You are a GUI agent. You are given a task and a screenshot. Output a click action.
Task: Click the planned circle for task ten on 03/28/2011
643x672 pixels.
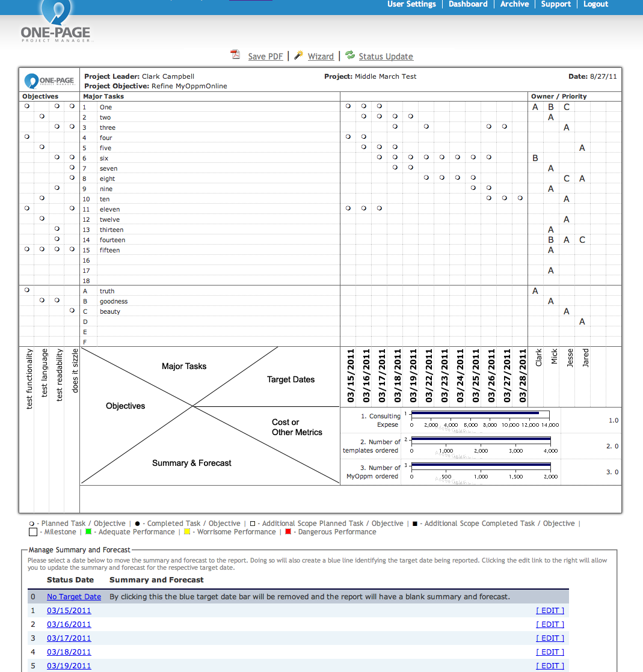[x=520, y=198]
